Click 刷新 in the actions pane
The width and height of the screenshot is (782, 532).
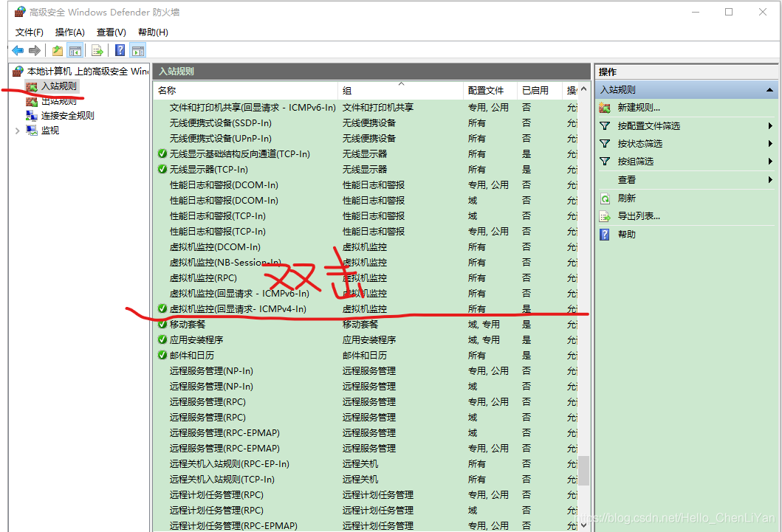627,198
